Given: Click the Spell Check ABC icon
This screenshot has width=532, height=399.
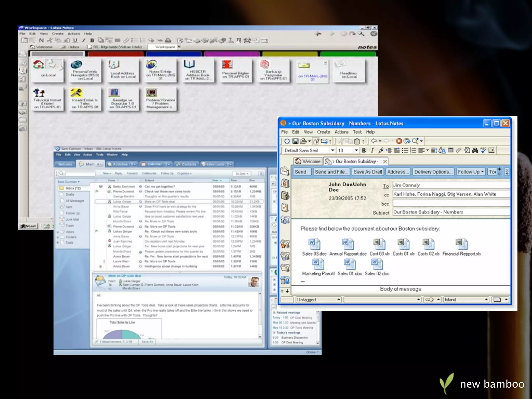Looking at the screenshot, I should click(483, 150).
